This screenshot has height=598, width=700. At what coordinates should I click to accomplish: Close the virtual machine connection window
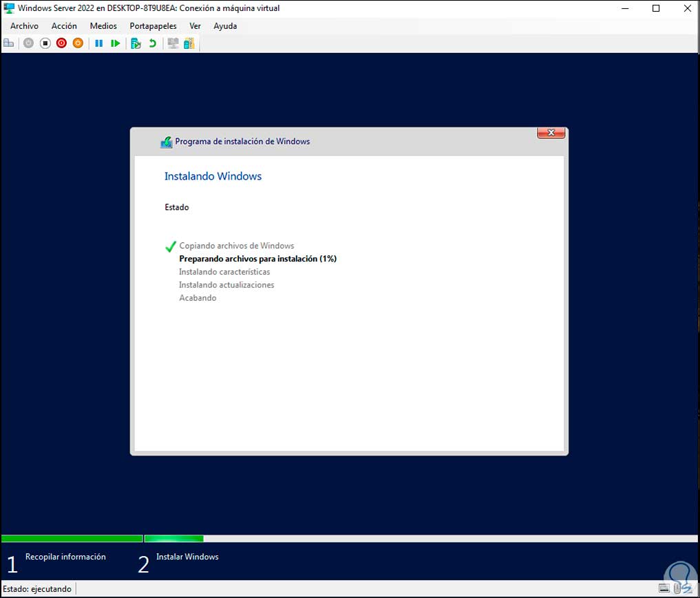[687, 8]
